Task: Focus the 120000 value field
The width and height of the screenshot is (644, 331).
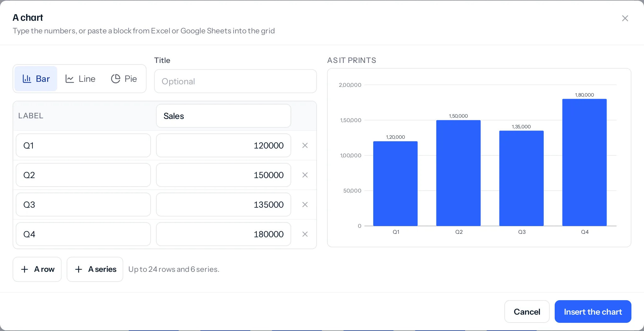Action: 223,145
